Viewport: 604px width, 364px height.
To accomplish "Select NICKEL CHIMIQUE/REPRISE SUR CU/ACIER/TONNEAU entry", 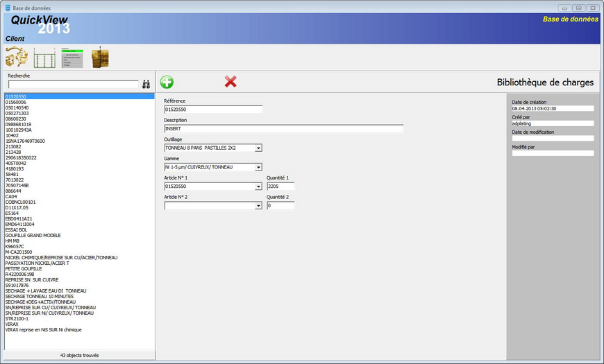I will pos(79,258).
